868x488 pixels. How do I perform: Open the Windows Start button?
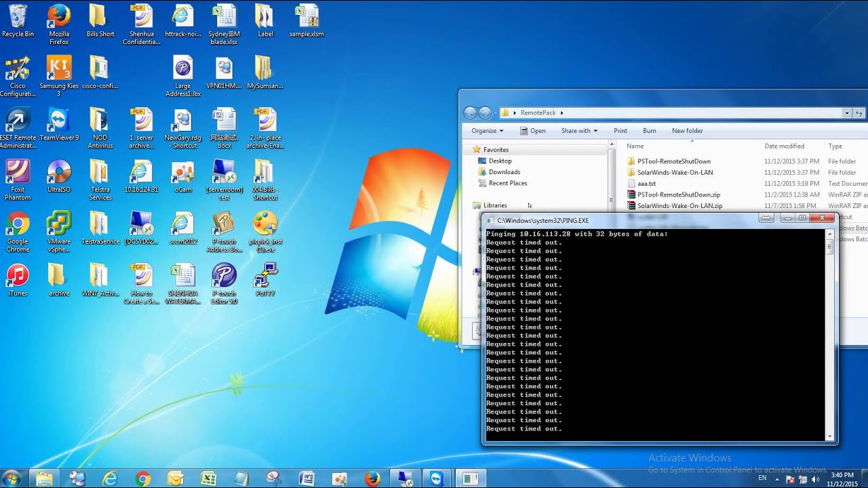click(12, 479)
